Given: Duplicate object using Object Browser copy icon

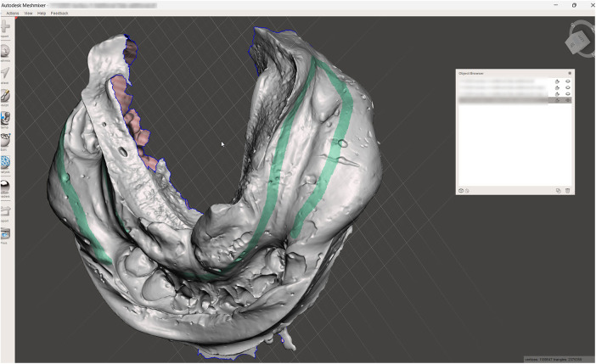Looking at the screenshot, I should click(559, 191).
